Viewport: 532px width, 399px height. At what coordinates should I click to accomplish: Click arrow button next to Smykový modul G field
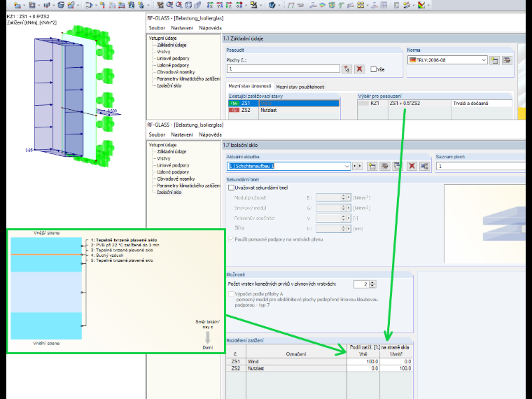pos(349,208)
